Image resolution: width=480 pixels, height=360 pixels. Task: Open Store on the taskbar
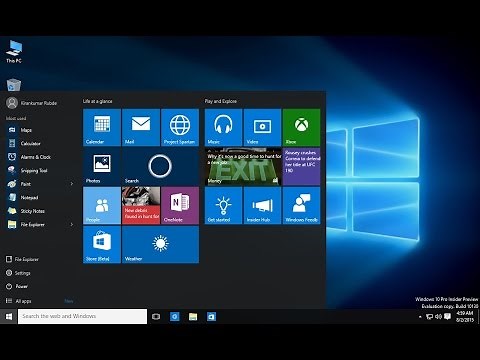(x=211, y=316)
